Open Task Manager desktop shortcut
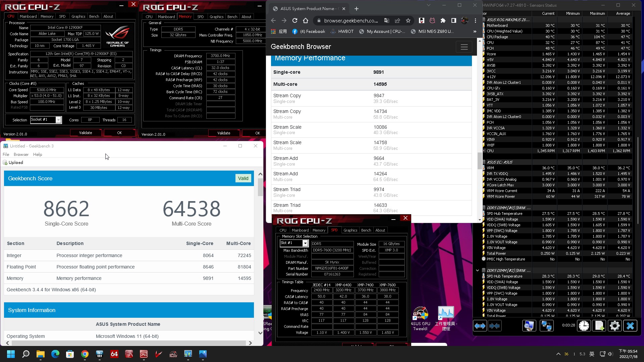644x362 pixels. pos(446,319)
